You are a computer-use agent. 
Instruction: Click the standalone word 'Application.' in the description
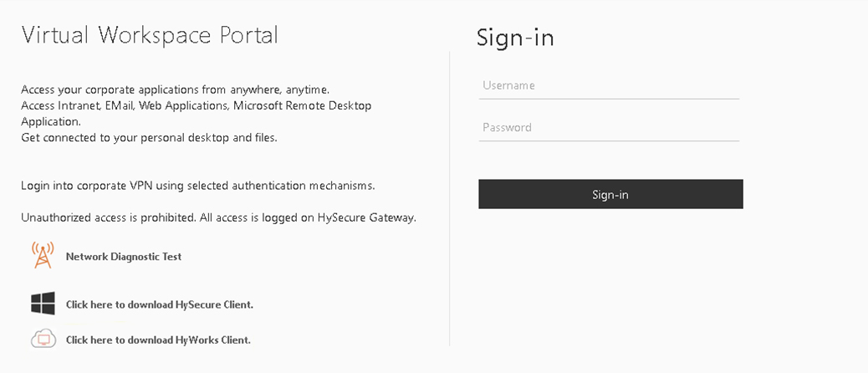51,121
